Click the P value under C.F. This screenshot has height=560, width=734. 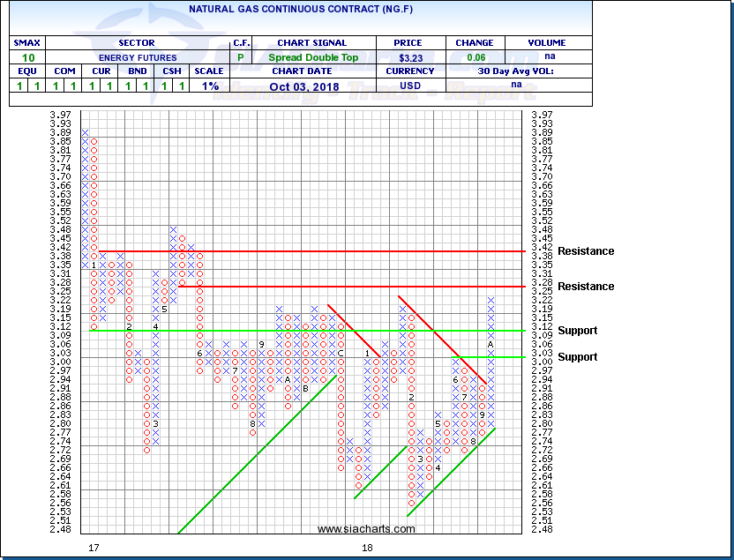[x=241, y=57]
